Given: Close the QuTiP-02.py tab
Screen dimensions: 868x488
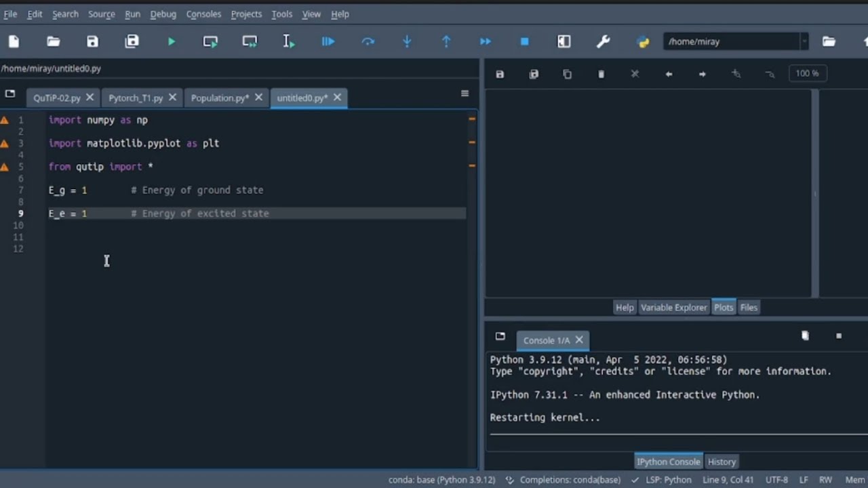Looking at the screenshot, I should point(90,98).
